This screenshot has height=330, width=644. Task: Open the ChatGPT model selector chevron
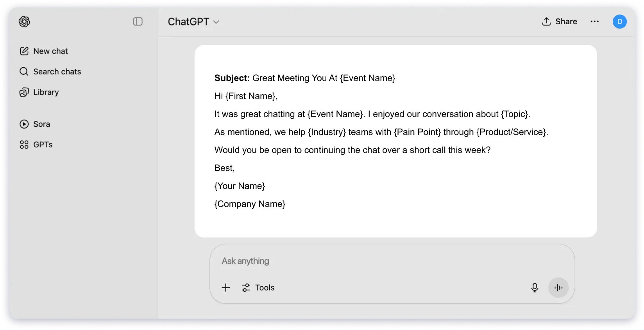tap(216, 22)
